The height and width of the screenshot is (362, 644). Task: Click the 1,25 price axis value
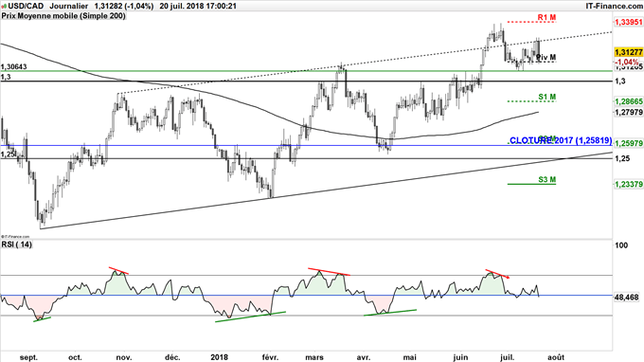point(622,158)
